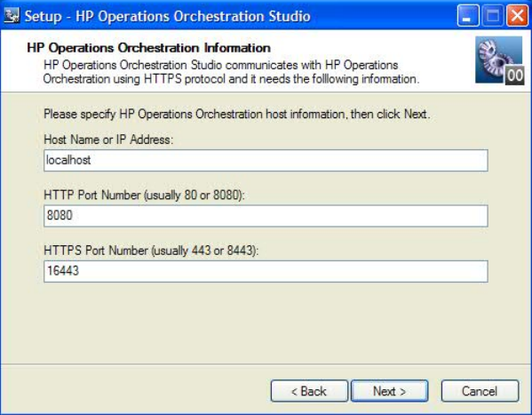
Task: Click the gears logo in the header
Action: coord(499,60)
